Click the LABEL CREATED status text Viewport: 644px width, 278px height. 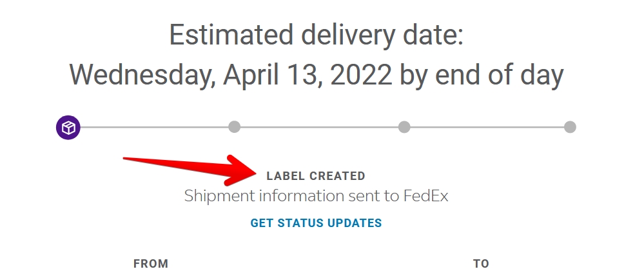(x=316, y=176)
